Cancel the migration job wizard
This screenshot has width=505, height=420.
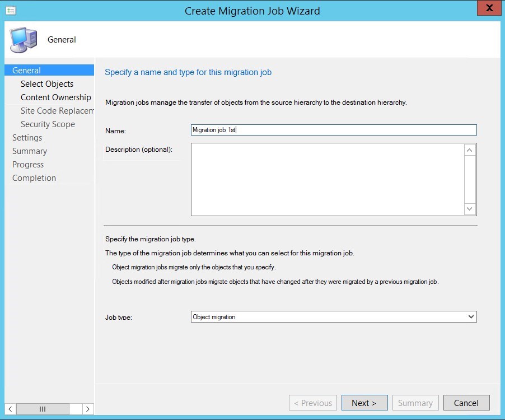466,403
